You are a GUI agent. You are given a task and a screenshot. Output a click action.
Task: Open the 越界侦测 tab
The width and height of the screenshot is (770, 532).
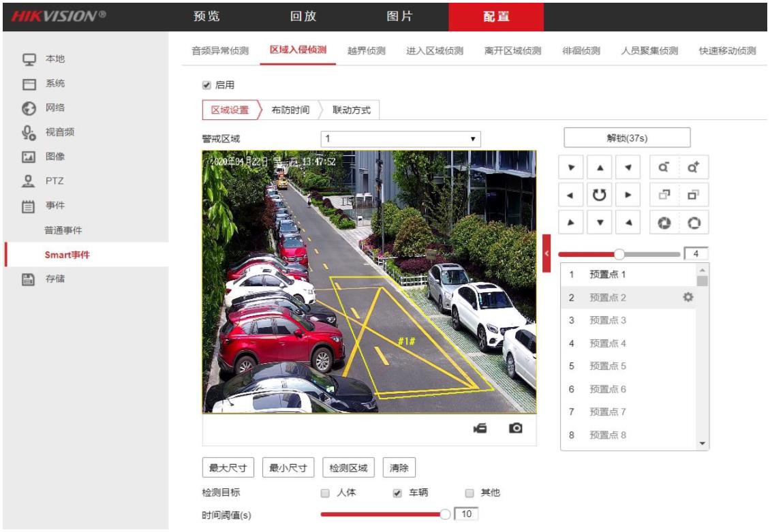(x=367, y=50)
